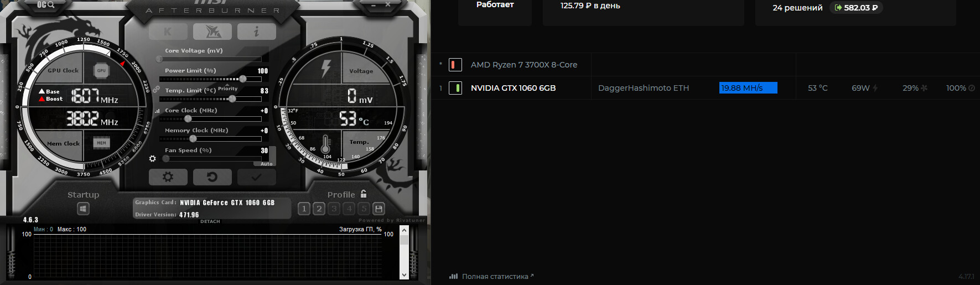Minimize the Afterburner window

click(x=374, y=4)
